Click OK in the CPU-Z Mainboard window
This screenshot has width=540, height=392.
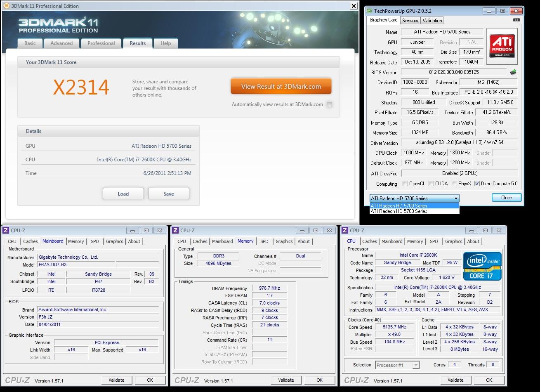click(x=150, y=380)
